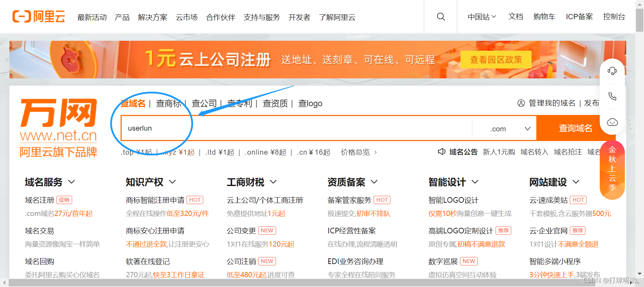The height and width of the screenshot is (287, 644).
Task: Open the 合作伙伴 menu
Action: pos(221,17)
